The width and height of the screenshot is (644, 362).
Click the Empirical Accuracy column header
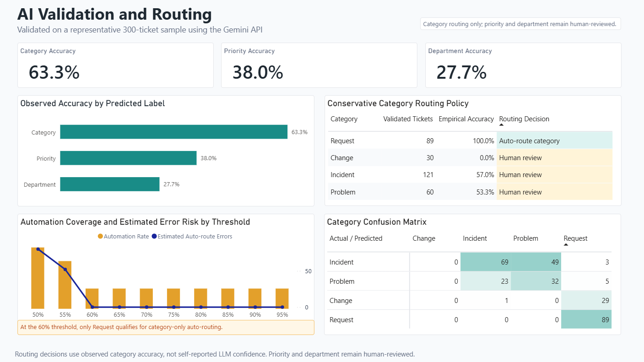point(466,119)
